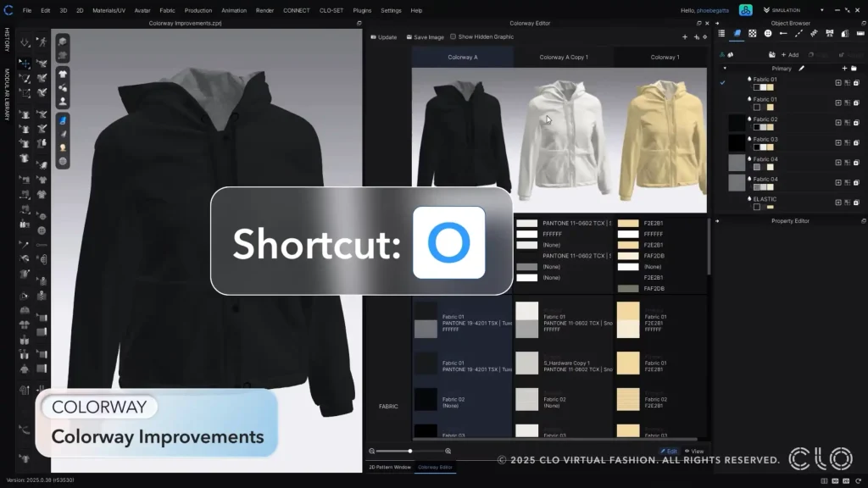Click the avatar head icon in 3D toolbar
The height and width of the screenshot is (488, 868).
point(63,101)
